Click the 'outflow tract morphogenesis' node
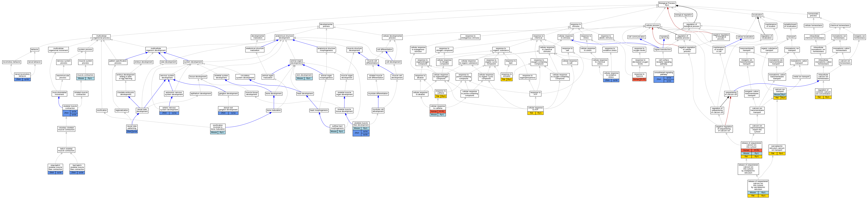868x199 pixels. tap(337, 129)
